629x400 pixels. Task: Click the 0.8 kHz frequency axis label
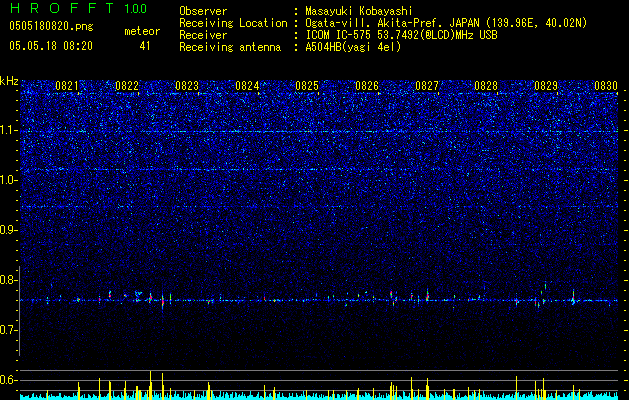pos(9,280)
